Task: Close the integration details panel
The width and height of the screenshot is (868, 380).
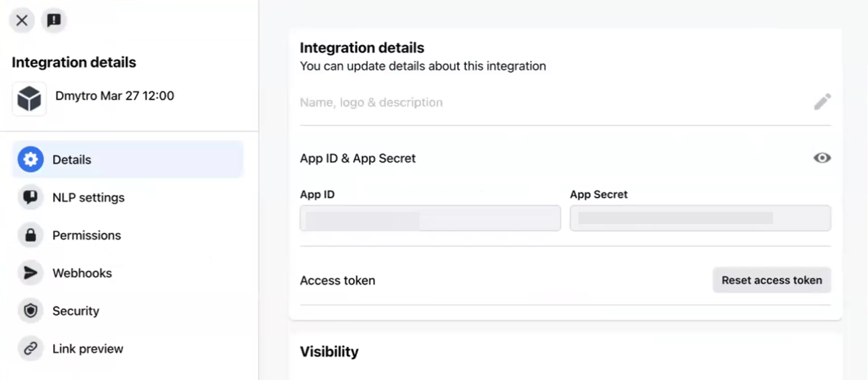Action: click(22, 21)
